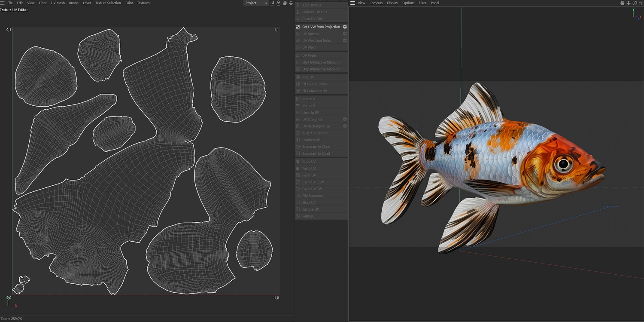This screenshot has height=322, width=644.
Task: Select the hand pan icon in UV Editor
Action: point(285,3)
